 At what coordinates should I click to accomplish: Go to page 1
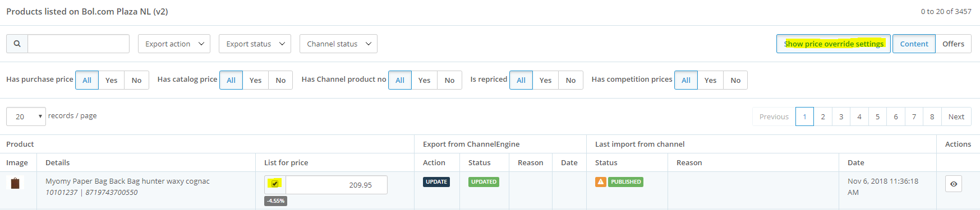804,116
